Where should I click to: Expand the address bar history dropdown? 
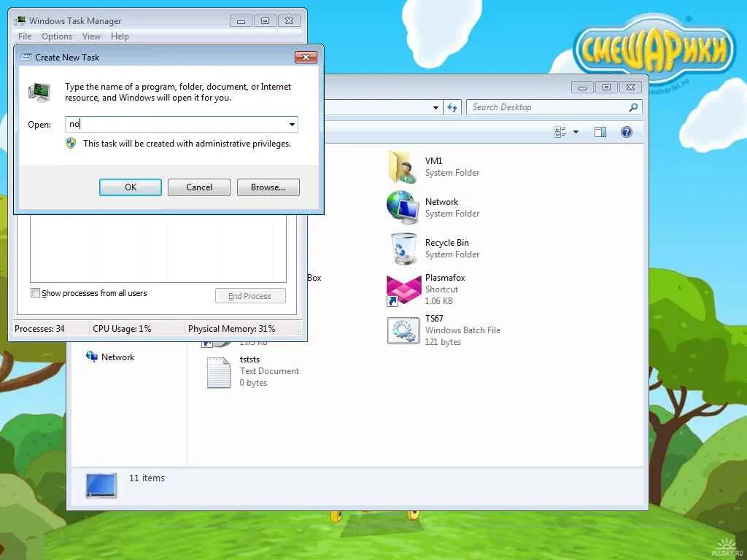click(436, 108)
